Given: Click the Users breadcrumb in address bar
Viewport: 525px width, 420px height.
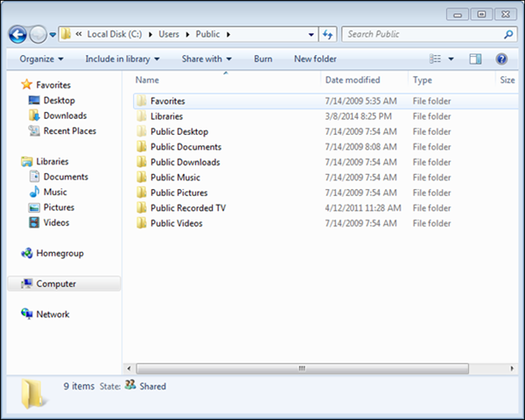Looking at the screenshot, I should tap(169, 34).
